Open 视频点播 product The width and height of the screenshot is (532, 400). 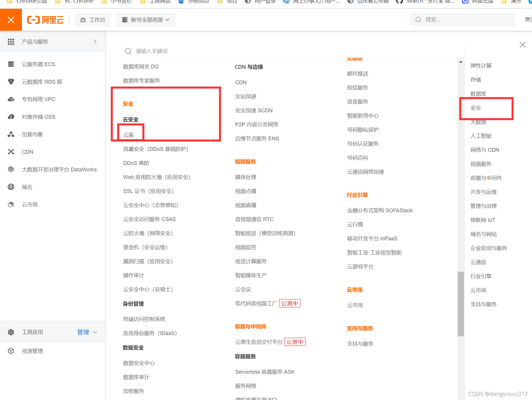click(246, 191)
